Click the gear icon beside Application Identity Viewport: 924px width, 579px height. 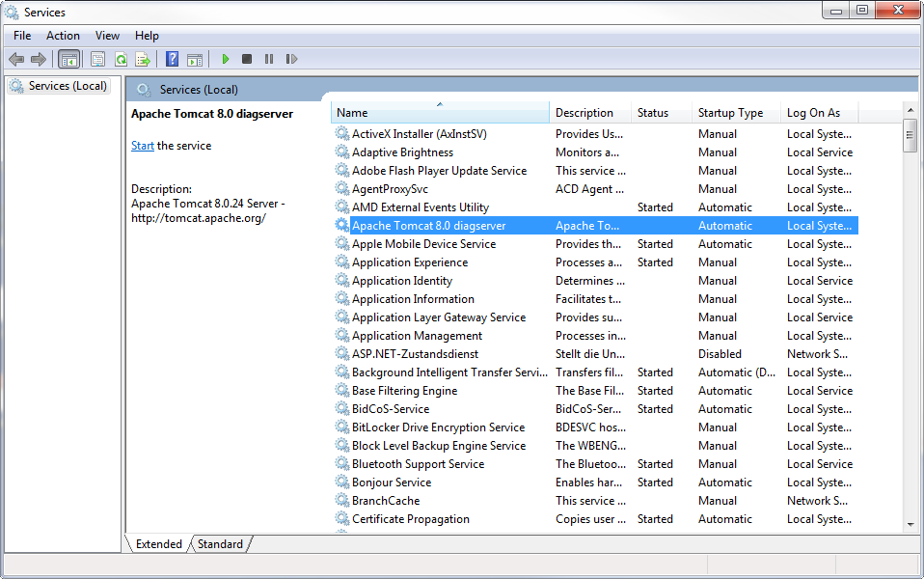[x=342, y=281]
